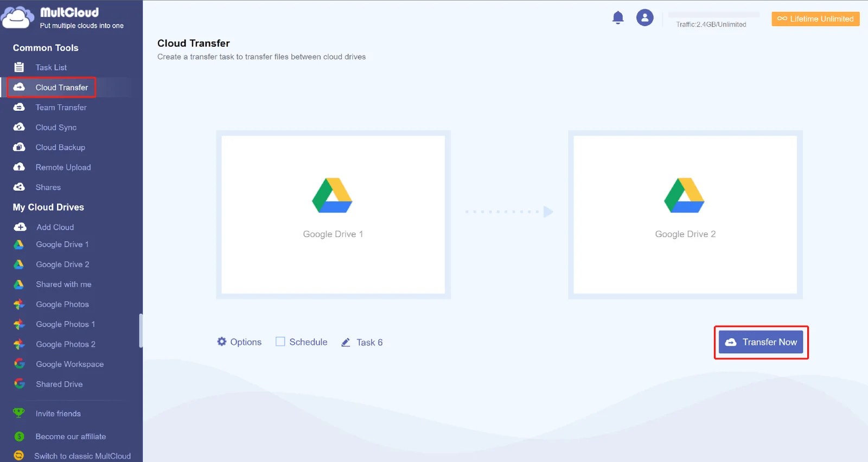Click the Traffic 2.4GB/Unlimited text
This screenshot has width=868, height=462.
pos(711,24)
